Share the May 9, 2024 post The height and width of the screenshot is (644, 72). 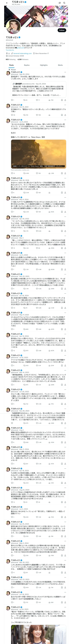click(x=65, y=212)
